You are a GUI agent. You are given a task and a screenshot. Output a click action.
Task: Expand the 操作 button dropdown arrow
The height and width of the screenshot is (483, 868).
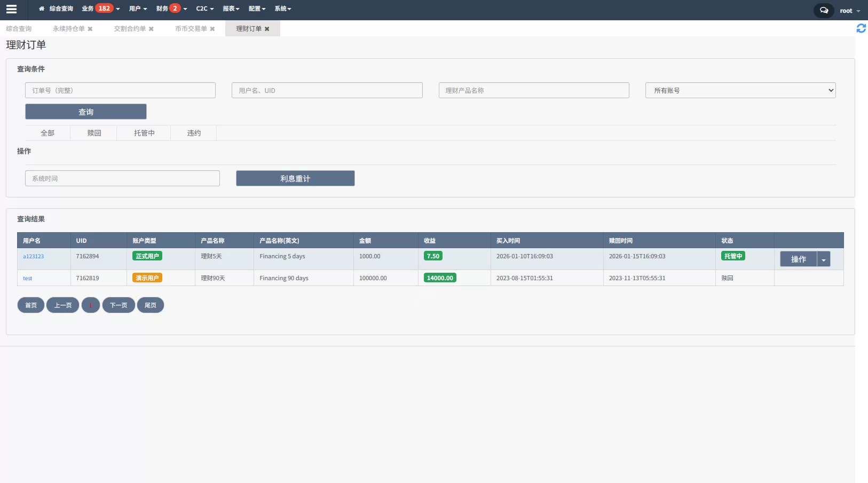pyautogui.click(x=823, y=259)
